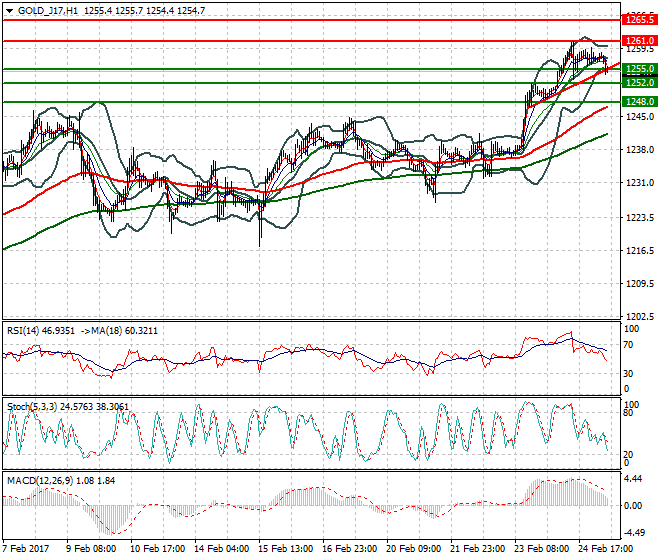Select the 7 Feb 2017 date label
This screenshot has width=660, height=560.
(25, 549)
